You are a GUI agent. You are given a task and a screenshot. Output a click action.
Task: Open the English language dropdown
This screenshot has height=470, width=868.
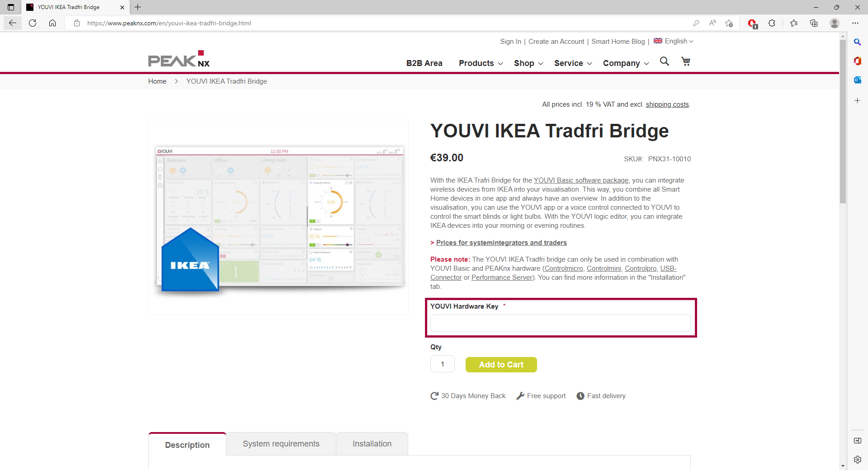[673, 41]
